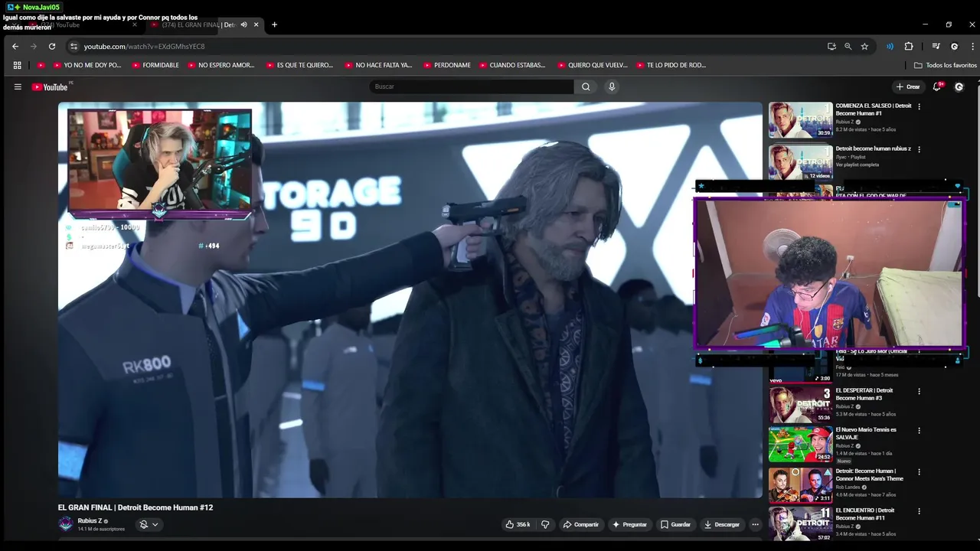Screen dimensions: 980x551
Task: Click the youtube.com address bar URL
Action: click(x=144, y=46)
